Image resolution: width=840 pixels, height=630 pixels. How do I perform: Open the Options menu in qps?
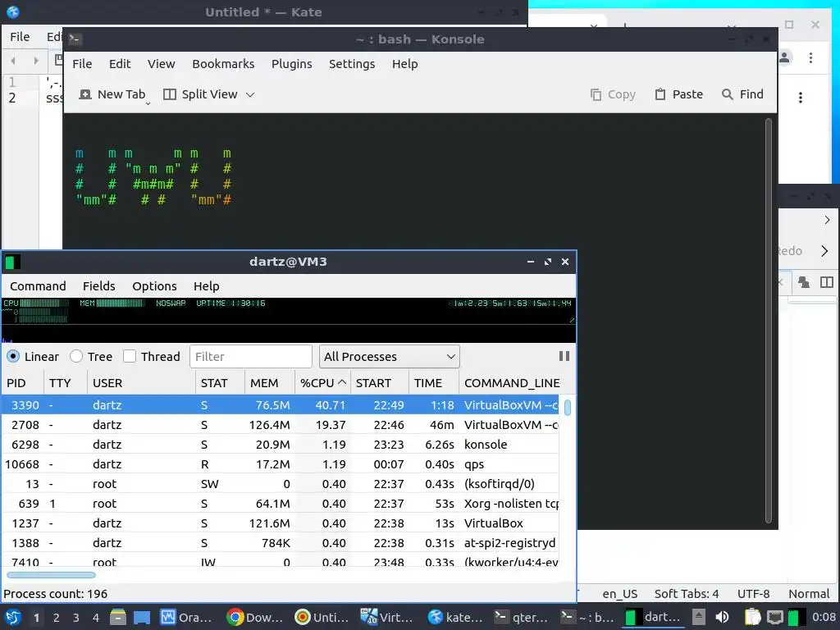point(154,286)
